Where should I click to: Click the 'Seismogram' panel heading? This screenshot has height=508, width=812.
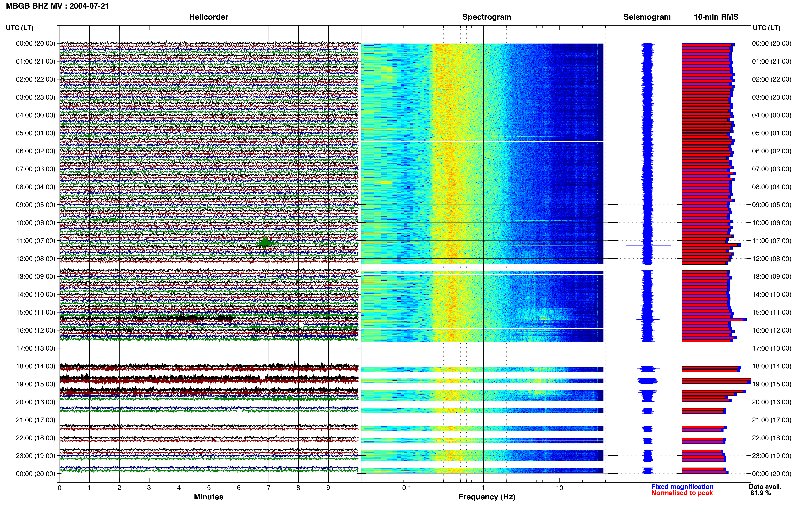click(647, 17)
